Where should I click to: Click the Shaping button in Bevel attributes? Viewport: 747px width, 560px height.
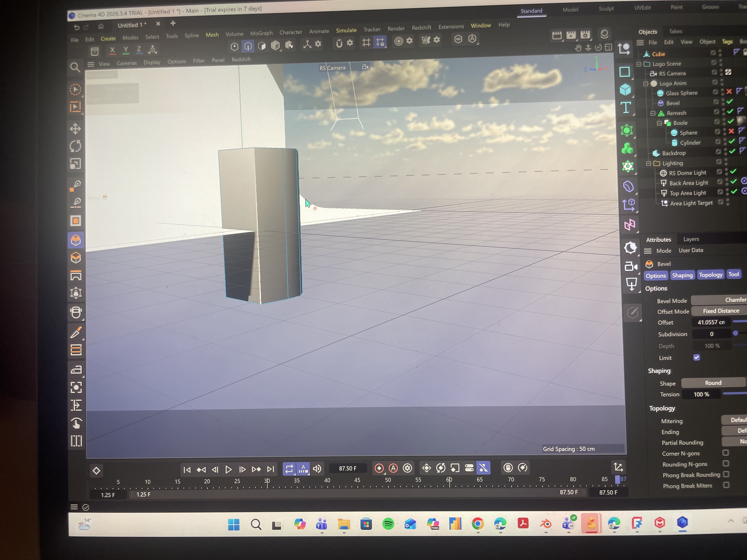coord(682,275)
